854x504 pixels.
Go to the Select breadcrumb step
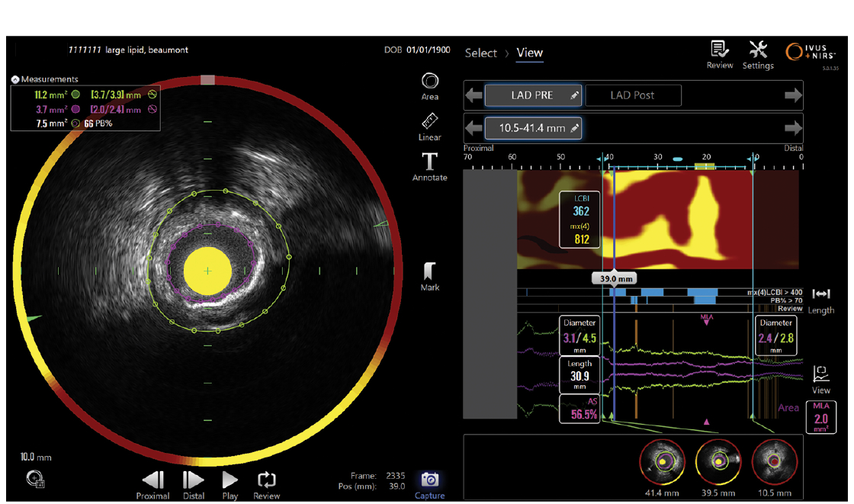[480, 53]
